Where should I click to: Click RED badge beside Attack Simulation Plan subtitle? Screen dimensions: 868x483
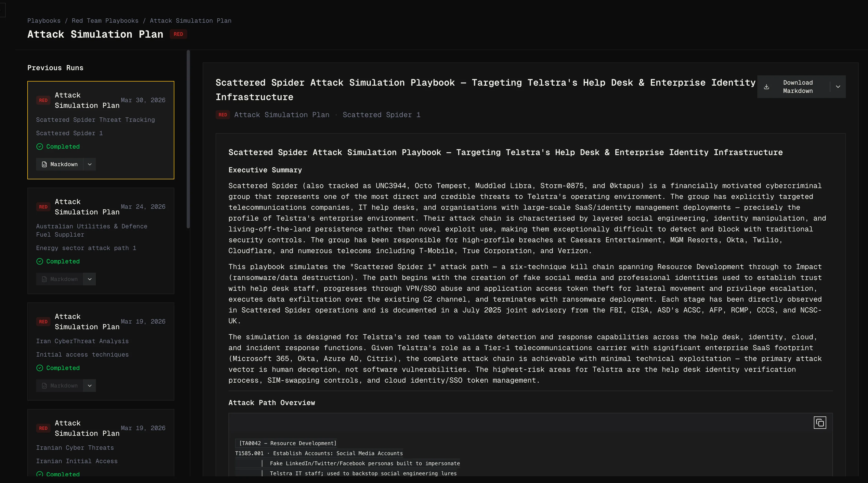click(x=222, y=115)
